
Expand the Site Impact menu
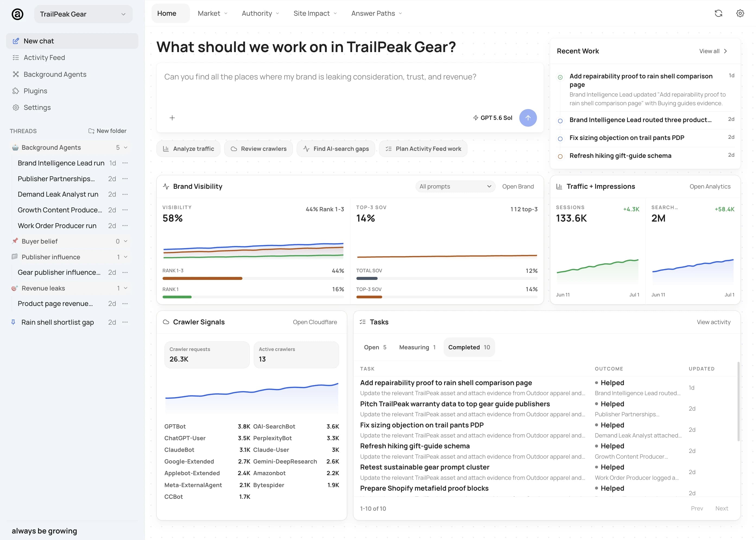pyautogui.click(x=315, y=13)
